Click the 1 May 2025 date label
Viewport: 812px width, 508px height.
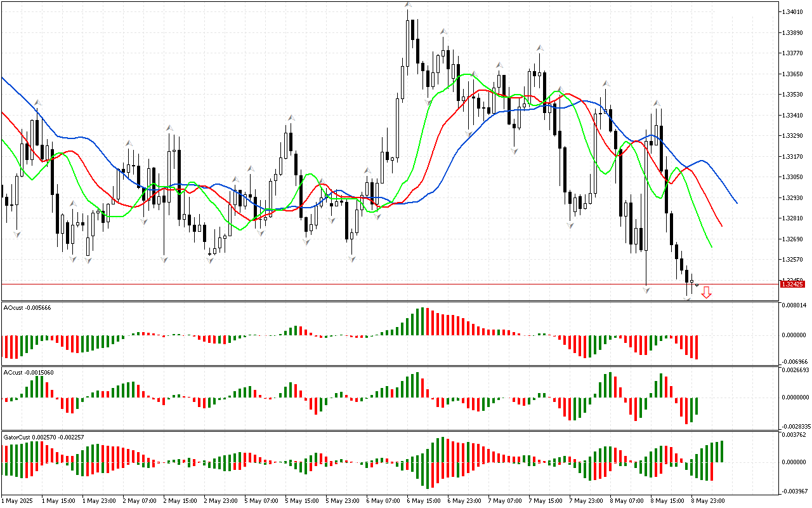pos(16,501)
